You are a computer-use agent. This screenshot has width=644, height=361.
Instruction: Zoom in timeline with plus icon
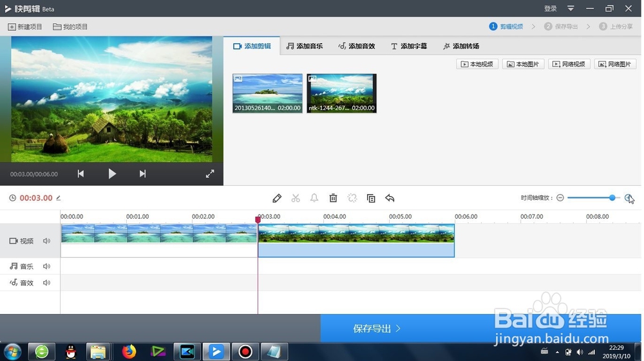click(x=628, y=198)
